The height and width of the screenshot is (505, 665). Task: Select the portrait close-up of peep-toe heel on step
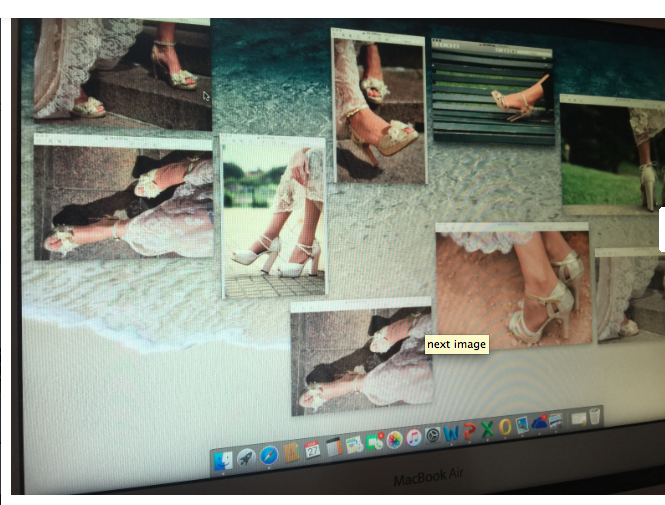pos(378,106)
